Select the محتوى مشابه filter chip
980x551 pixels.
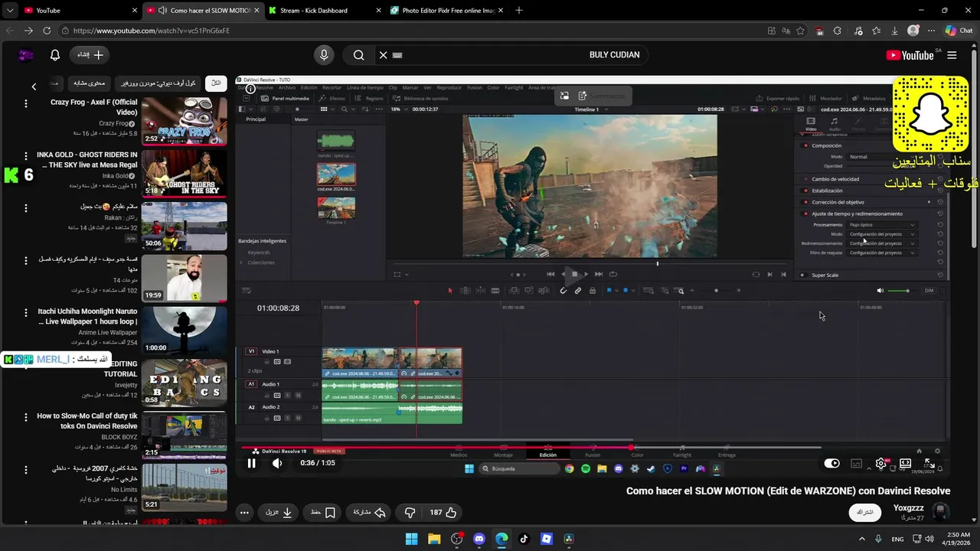tap(90, 83)
